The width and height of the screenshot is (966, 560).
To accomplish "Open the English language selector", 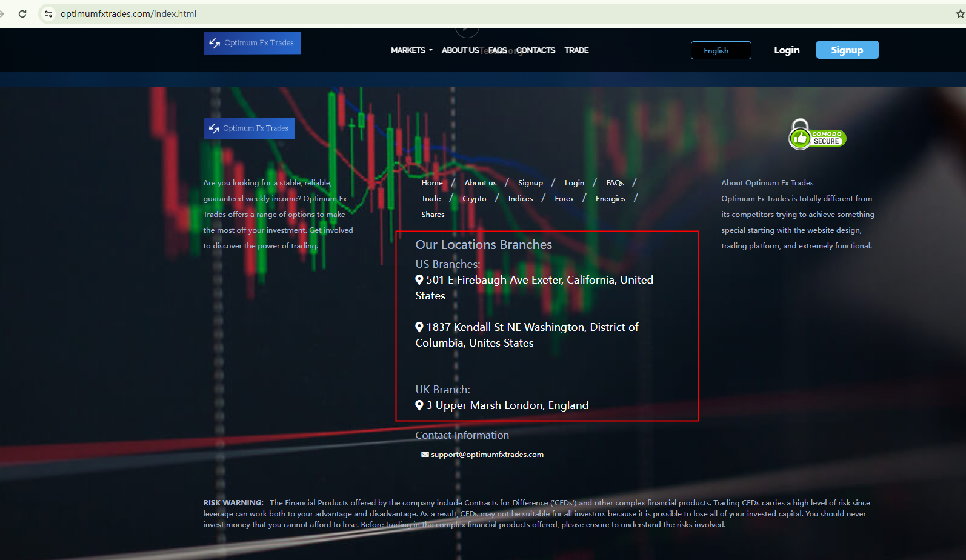I will pyautogui.click(x=721, y=50).
